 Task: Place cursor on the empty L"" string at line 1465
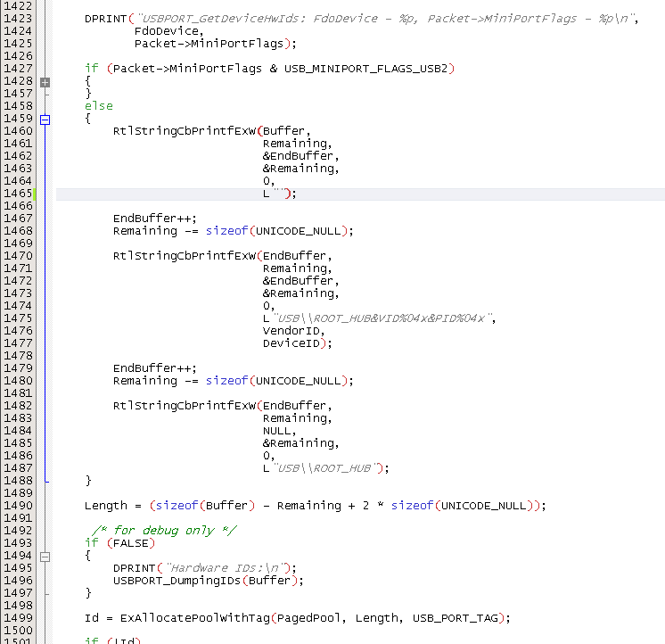(x=278, y=193)
